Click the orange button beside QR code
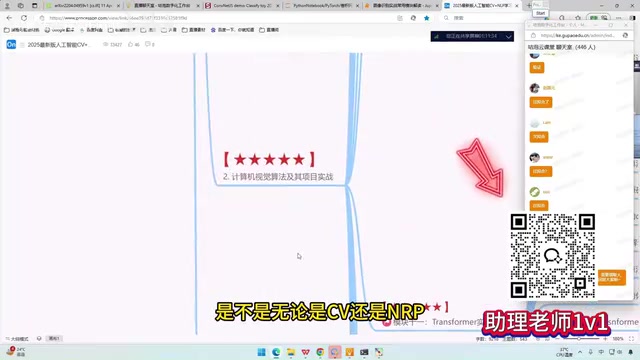Image resolution: width=640 pixels, height=360 pixels. coord(611,278)
